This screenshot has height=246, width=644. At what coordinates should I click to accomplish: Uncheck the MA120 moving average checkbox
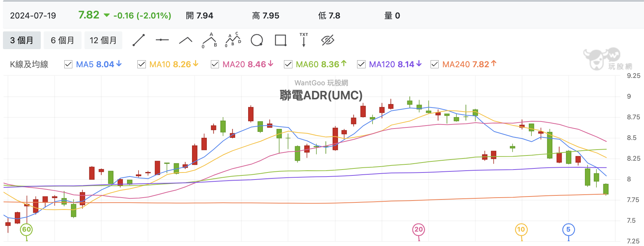click(361, 64)
